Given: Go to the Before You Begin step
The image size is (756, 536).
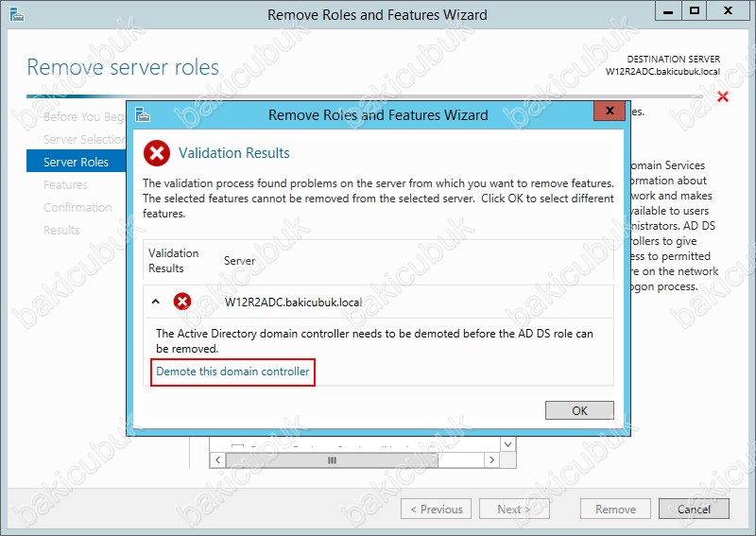Looking at the screenshot, I should [84, 117].
